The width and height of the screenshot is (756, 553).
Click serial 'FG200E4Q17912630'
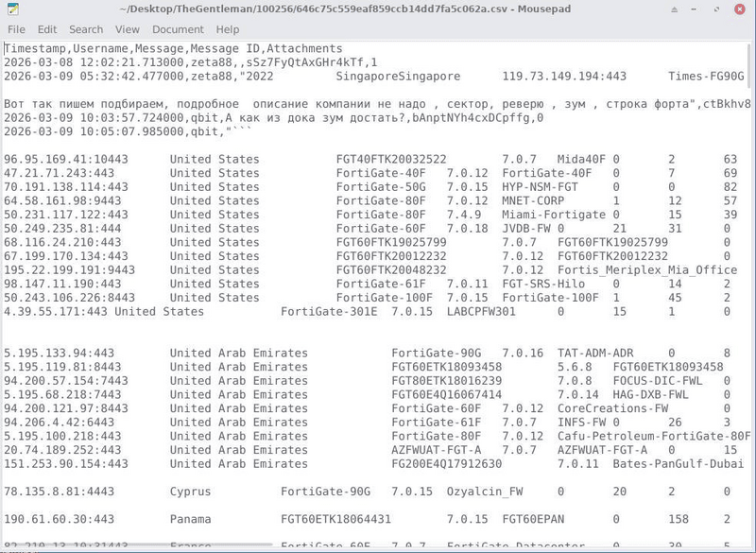pos(446,464)
